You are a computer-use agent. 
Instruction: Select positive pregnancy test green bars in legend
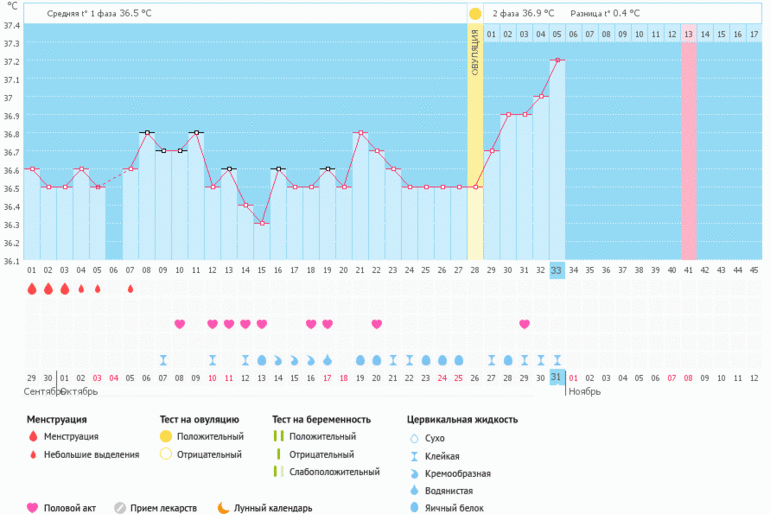[278, 437]
